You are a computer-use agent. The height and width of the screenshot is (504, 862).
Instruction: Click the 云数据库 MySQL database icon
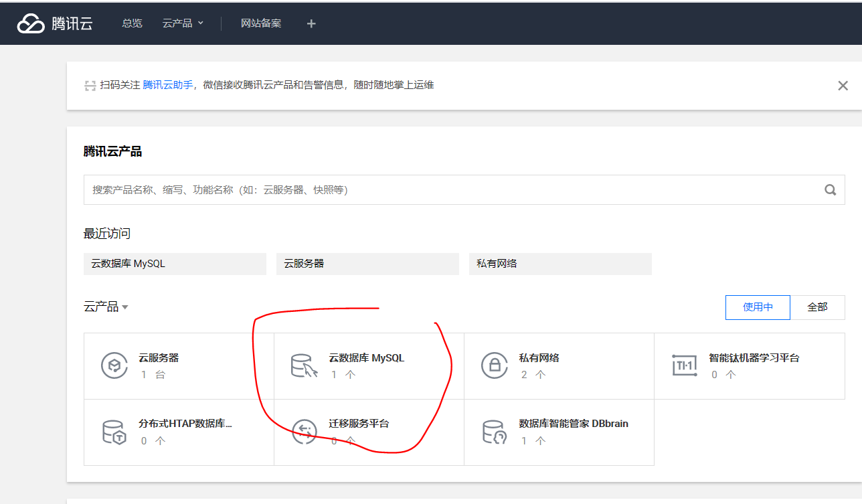[304, 365]
